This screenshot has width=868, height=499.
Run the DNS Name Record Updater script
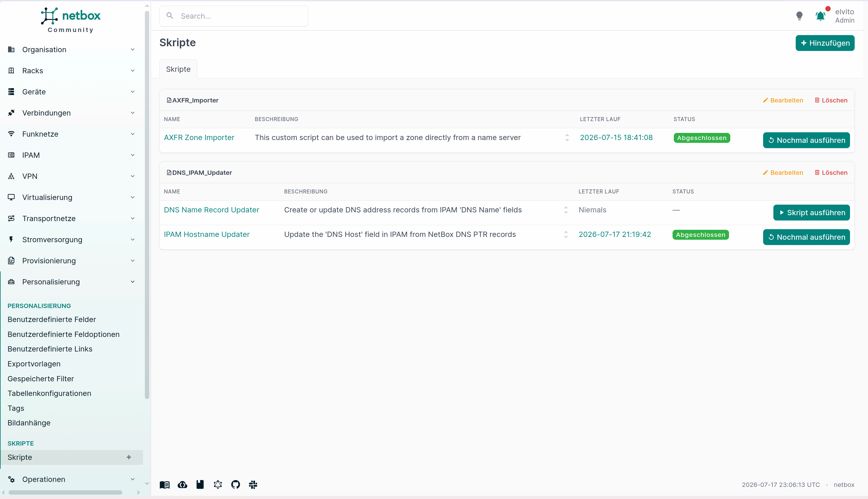click(x=812, y=212)
